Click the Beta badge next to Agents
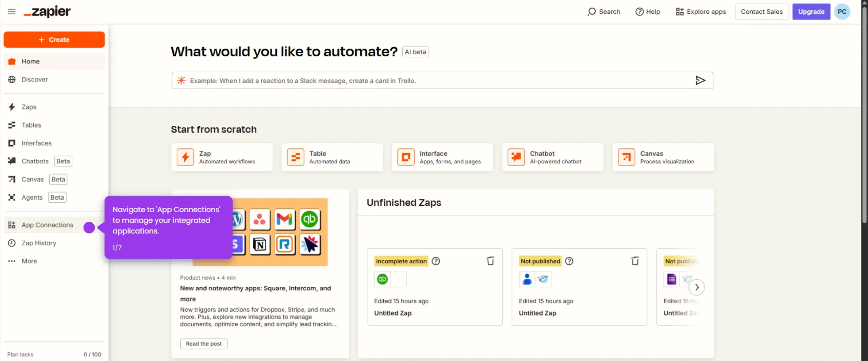The height and width of the screenshot is (361, 868). [x=57, y=198]
